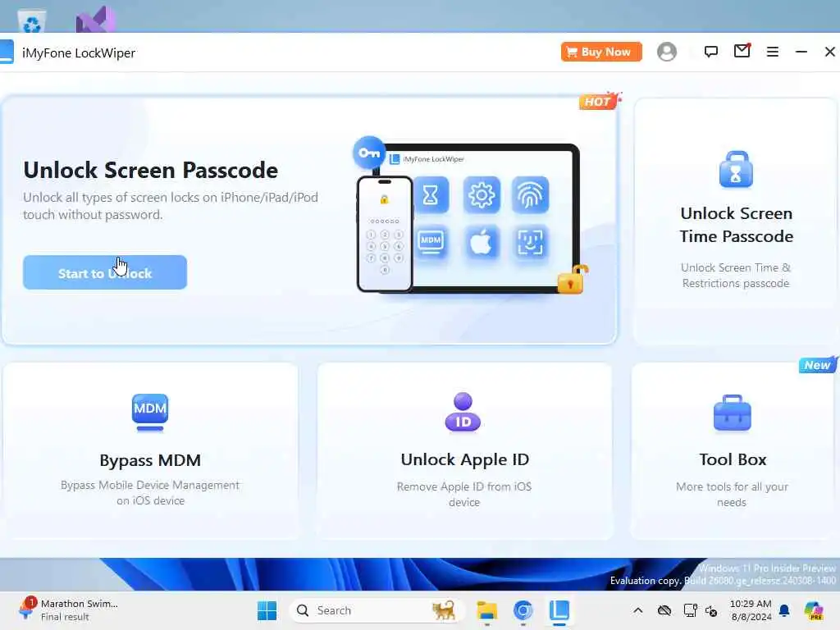Open the Recycle Bin desktop icon
This screenshot has width=840, height=630.
click(x=32, y=22)
